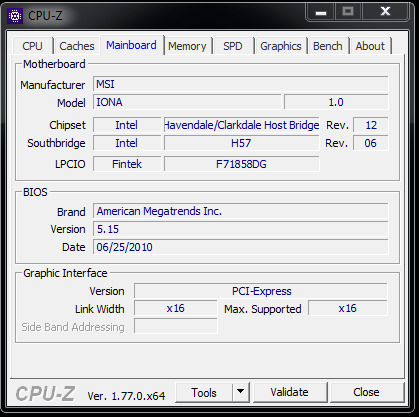Open the SPD tab
This screenshot has height=417, width=419.
click(233, 46)
